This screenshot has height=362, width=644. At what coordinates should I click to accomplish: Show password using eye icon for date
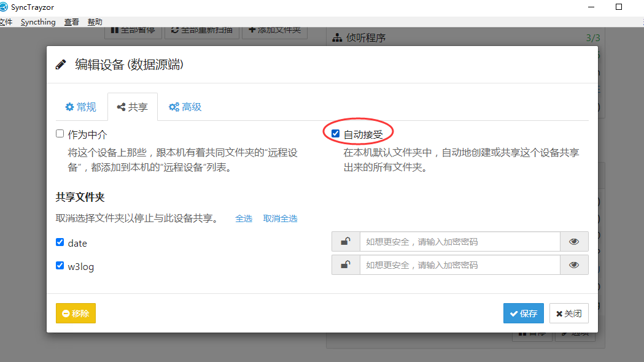[x=574, y=242]
